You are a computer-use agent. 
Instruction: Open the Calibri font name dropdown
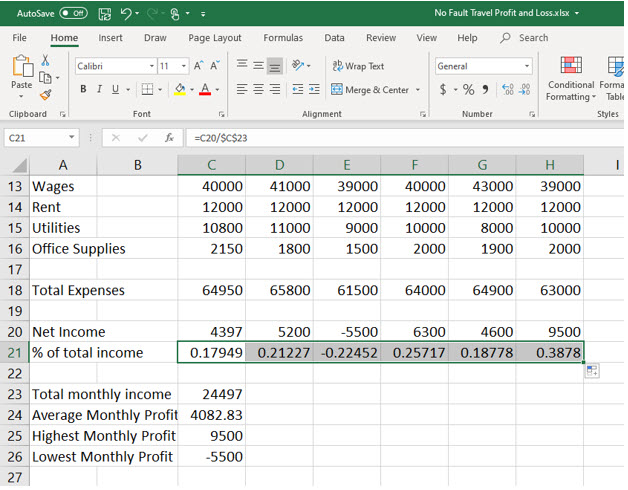[152, 66]
